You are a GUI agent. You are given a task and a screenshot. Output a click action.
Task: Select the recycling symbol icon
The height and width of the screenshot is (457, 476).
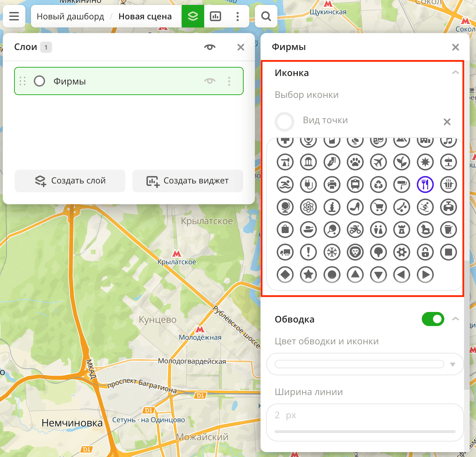[x=378, y=184]
